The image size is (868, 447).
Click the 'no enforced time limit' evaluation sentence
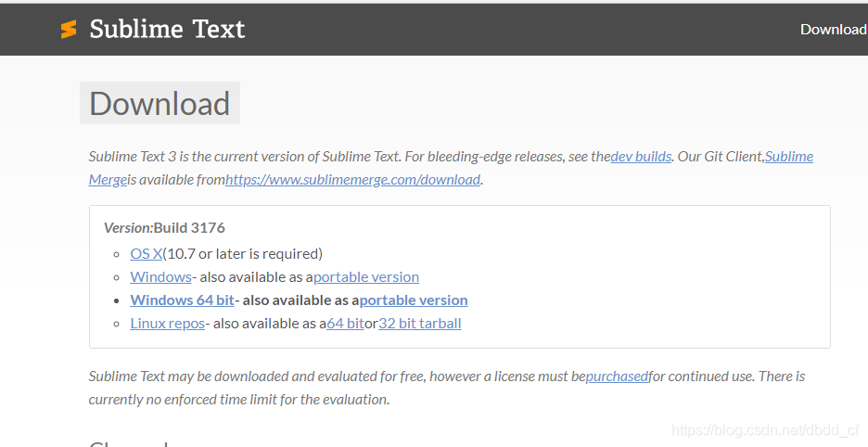tap(239, 400)
